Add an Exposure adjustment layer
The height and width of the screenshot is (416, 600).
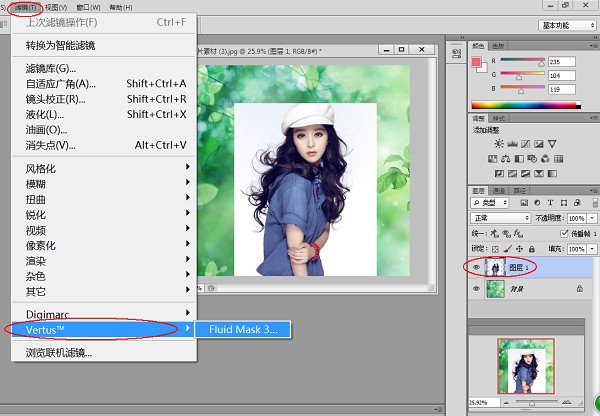coord(539,144)
